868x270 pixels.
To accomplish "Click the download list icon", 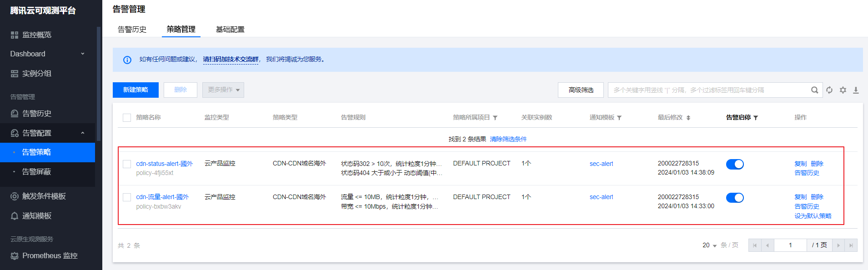I will pos(856,90).
